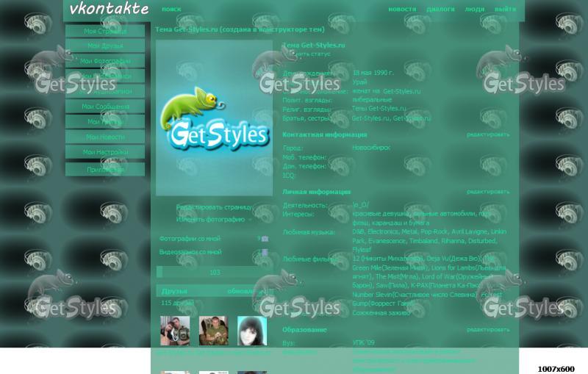Open Видеозаписи со мной link
The width and height of the screenshot is (588, 374).
(x=190, y=252)
